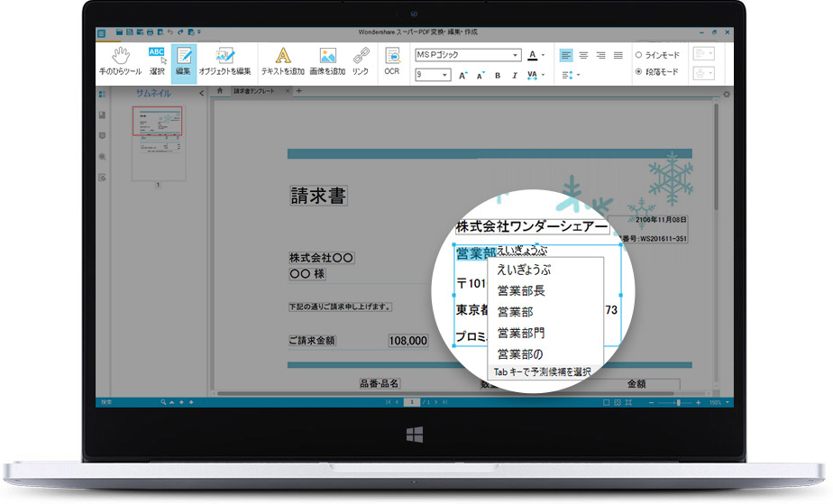This screenshot has height=504, width=833.
Task: Zoom out with minus button
Action: (x=651, y=403)
